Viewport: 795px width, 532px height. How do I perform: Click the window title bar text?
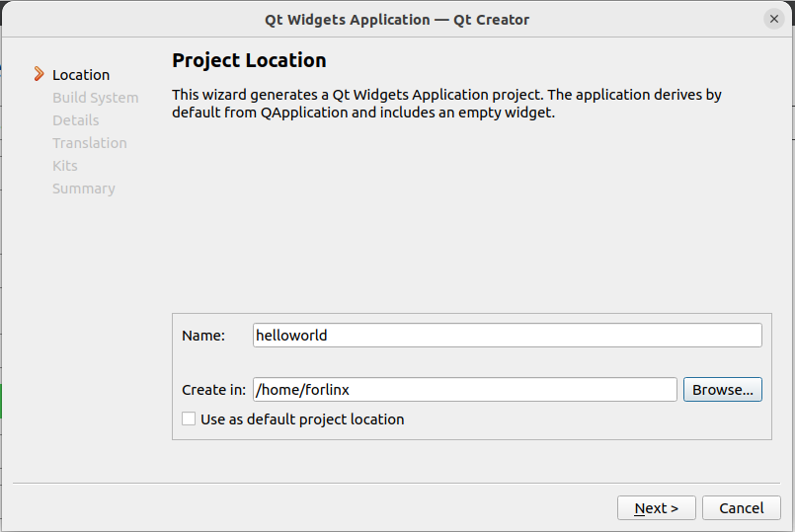pos(397,19)
